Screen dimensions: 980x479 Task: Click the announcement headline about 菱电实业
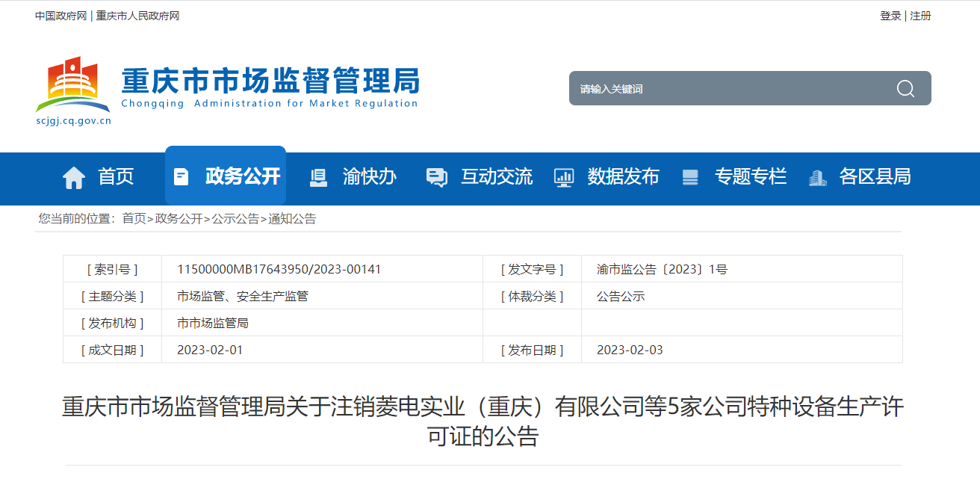483,421
